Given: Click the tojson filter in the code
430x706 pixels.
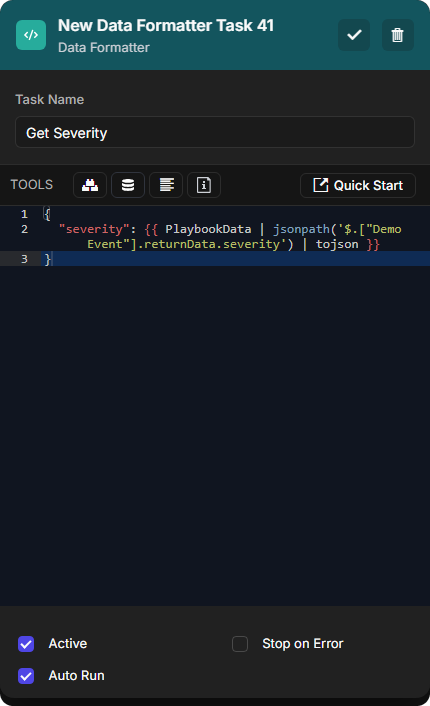Looking at the screenshot, I should [x=337, y=244].
